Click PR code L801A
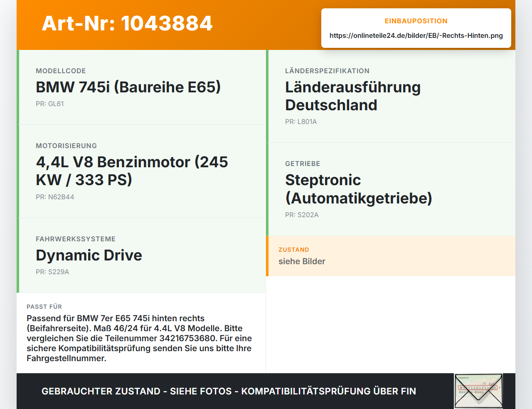The height and width of the screenshot is (409, 532). pos(301,121)
